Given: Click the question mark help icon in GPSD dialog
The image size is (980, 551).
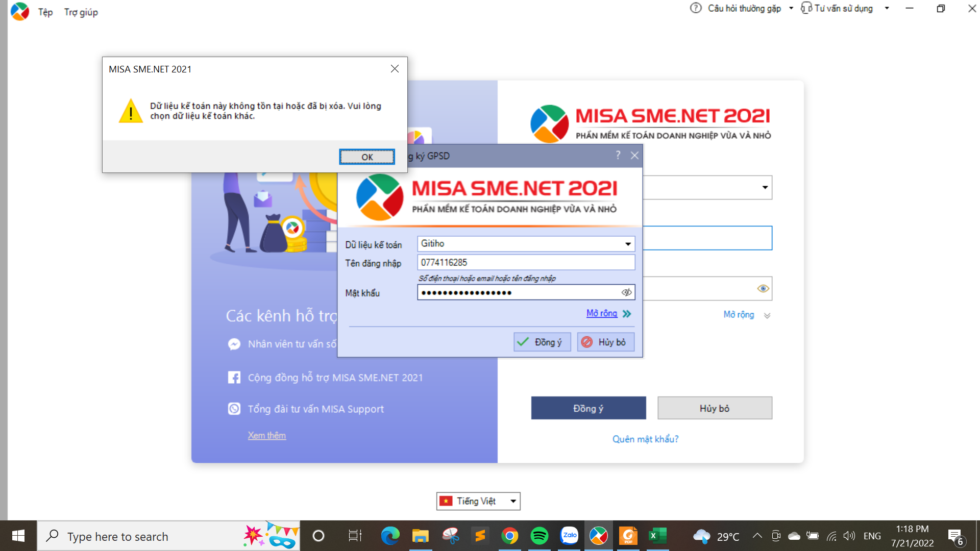Looking at the screenshot, I should [618, 155].
